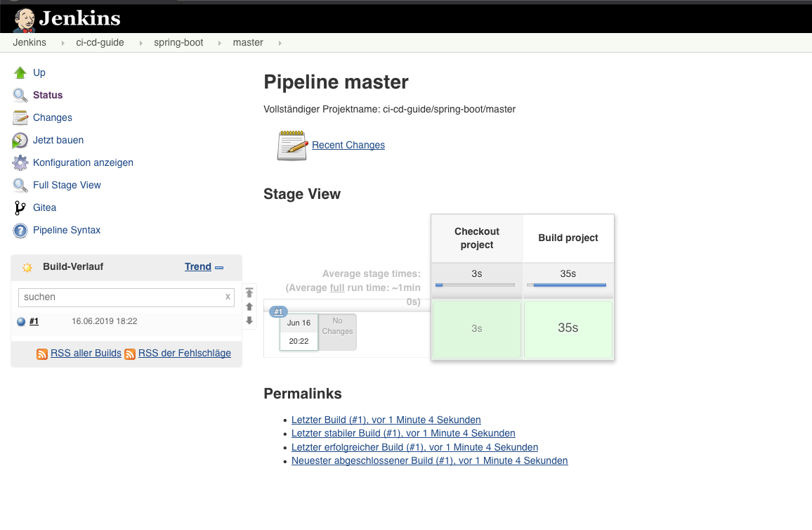812x530 pixels.
Task: Start a build with the Jetzt bauen icon
Action: coord(20,141)
